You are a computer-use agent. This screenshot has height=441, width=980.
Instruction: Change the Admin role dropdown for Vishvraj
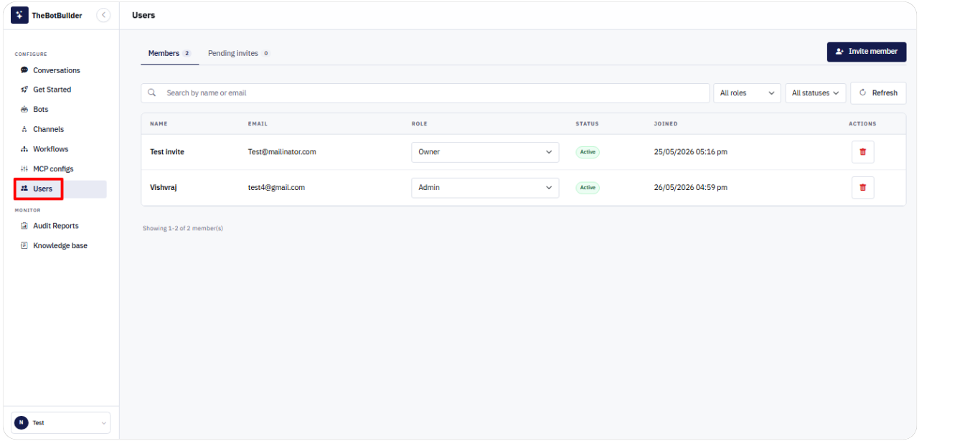[x=485, y=187]
